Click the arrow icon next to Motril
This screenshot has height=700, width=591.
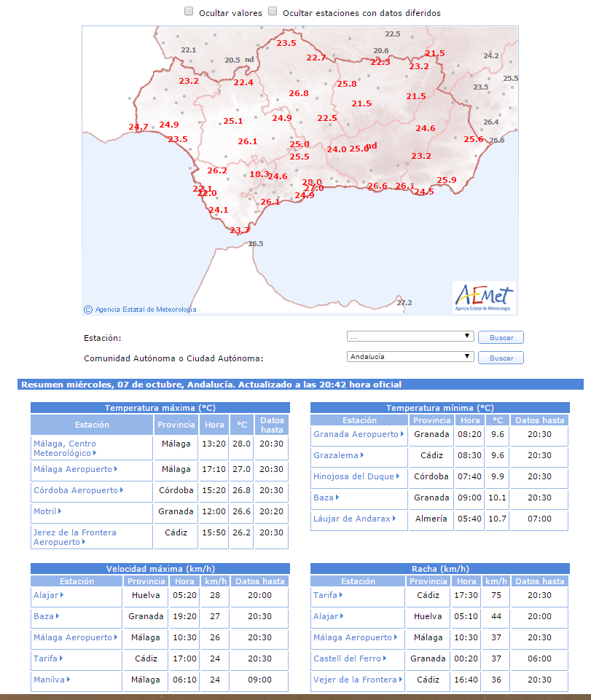click(x=60, y=511)
